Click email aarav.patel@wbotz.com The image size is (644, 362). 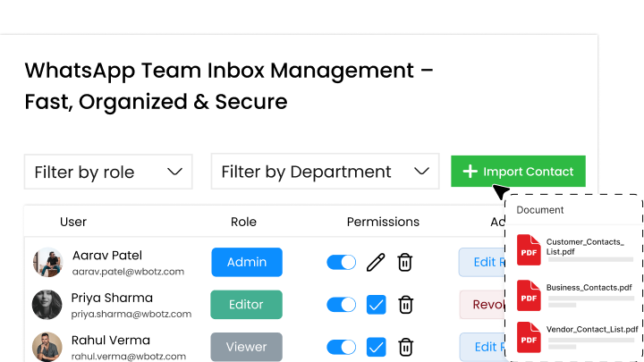pos(128,272)
